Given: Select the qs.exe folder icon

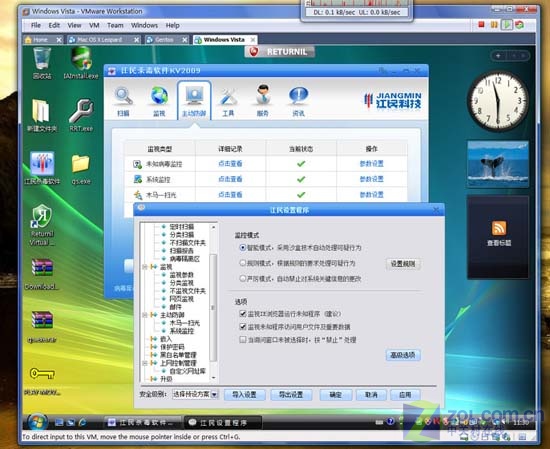Looking at the screenshot, I should click(x=81, y=168).
